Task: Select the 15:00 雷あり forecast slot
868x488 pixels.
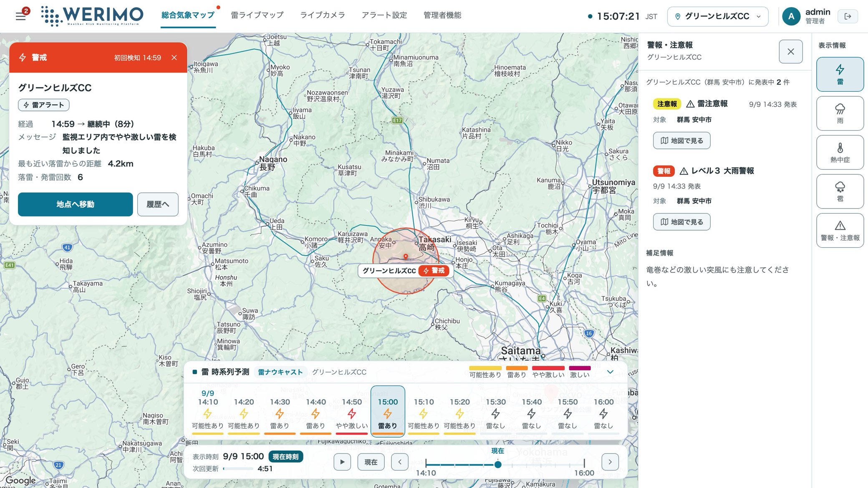Action: (388, 411)
